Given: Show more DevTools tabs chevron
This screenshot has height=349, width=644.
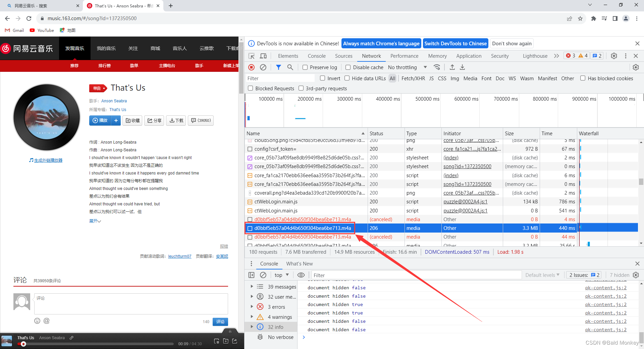Looking at the screenshot, I should [556, 56].
